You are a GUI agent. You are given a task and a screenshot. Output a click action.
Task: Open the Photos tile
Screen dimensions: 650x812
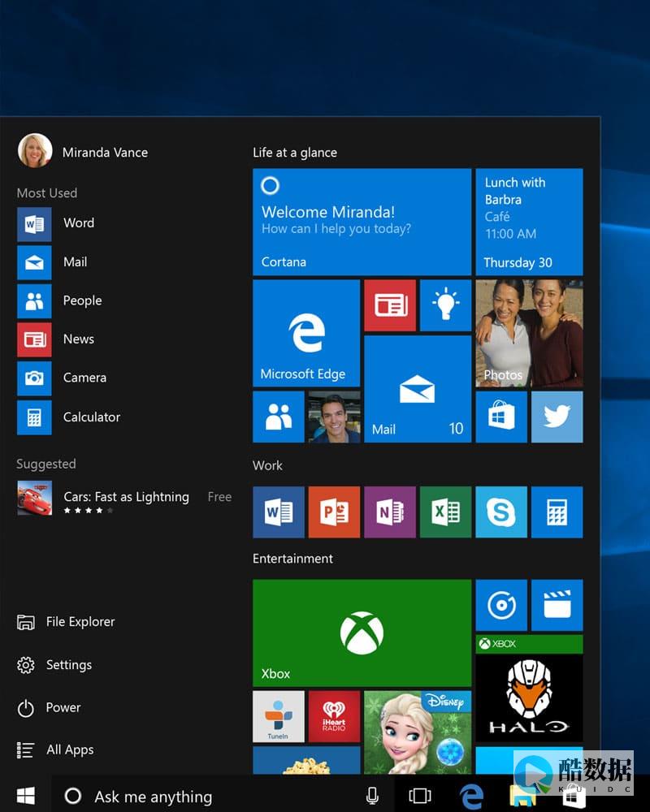(529, 333)
